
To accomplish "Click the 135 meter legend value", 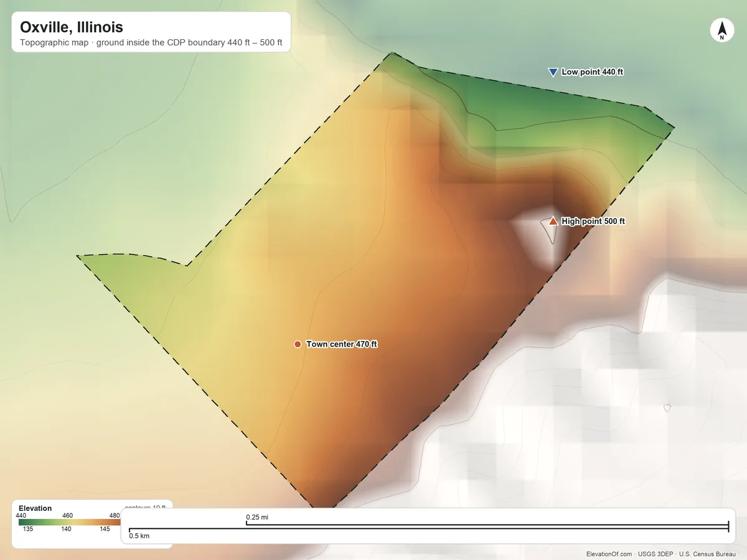I will pos(28,529).
